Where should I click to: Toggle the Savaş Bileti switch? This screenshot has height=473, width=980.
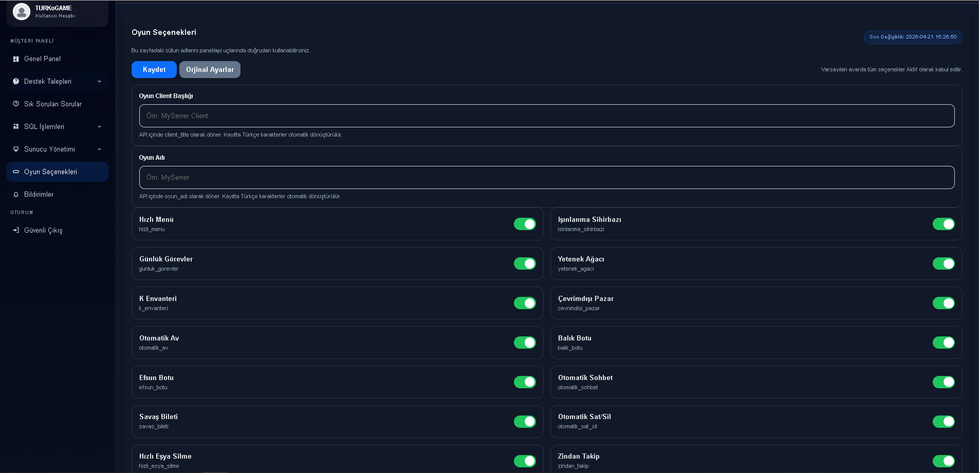click(525, 422)
